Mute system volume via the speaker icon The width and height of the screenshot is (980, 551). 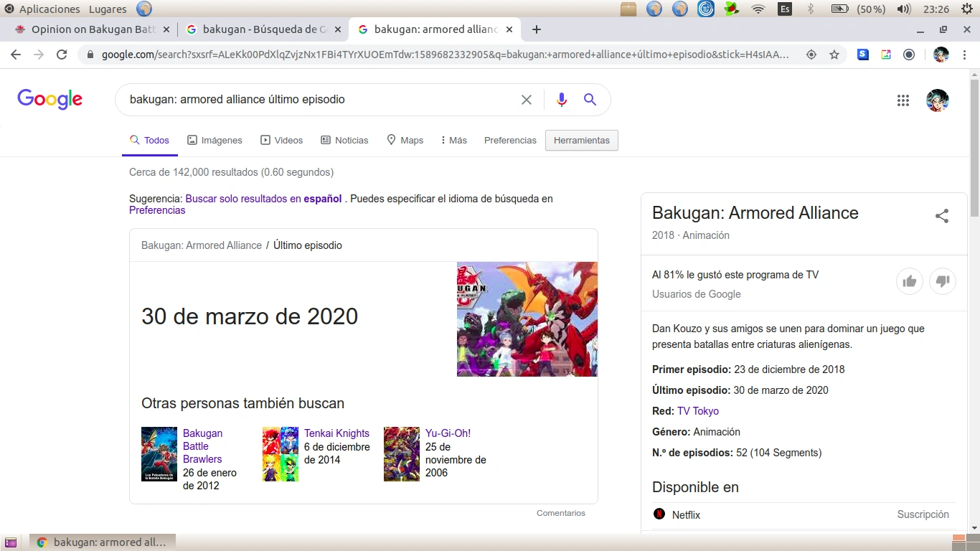click(903, 9)
